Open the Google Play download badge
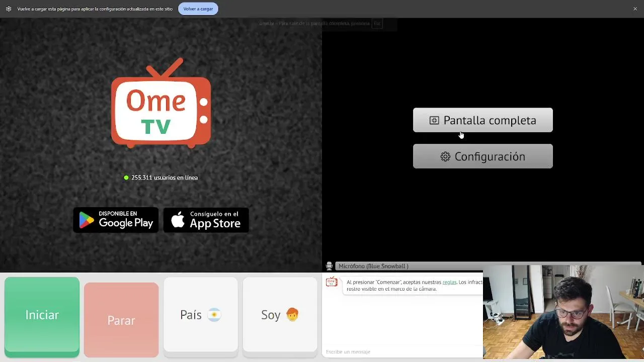This screenshot has height=362, width=644. (x=116, y=220)
